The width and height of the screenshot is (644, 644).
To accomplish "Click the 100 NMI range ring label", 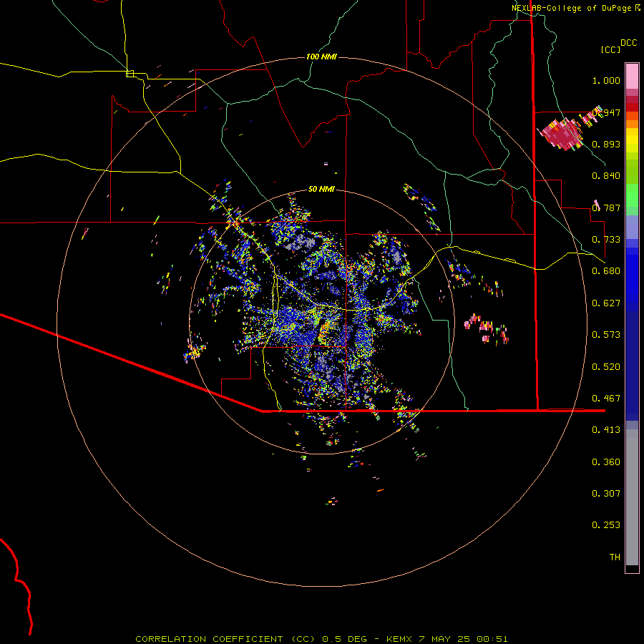I will (321, 57).
